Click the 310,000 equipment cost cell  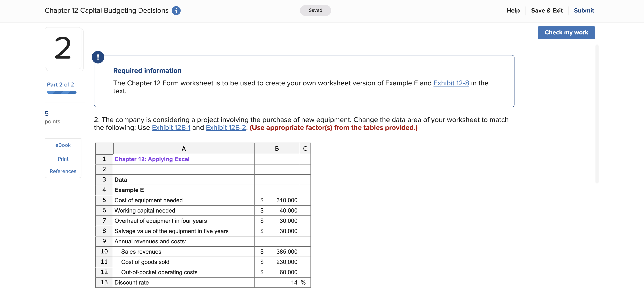[x=277, y=200]
